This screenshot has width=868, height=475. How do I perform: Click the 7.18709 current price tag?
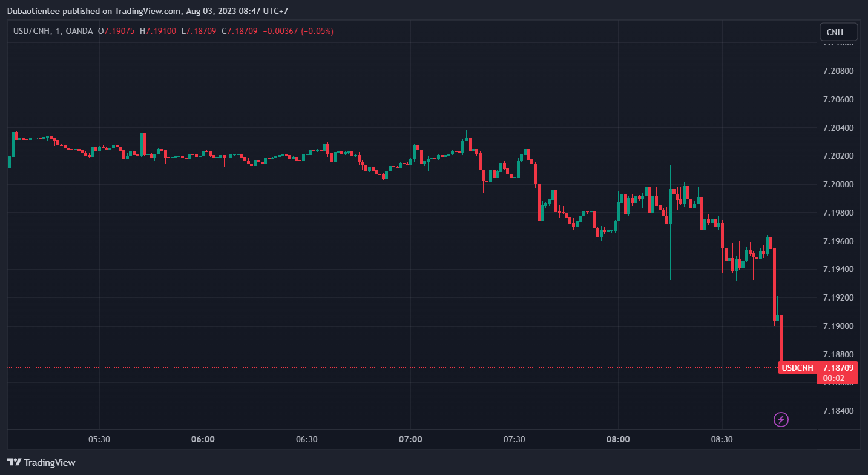[x=838, y=368]
